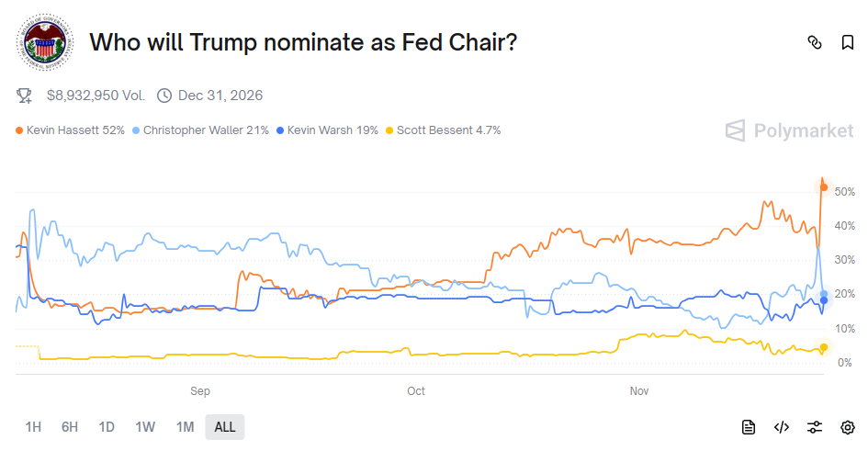Click the clock icon near Dec 31, 2026
The height and width of the screenshot is (451, 868).
click(164, 95)
